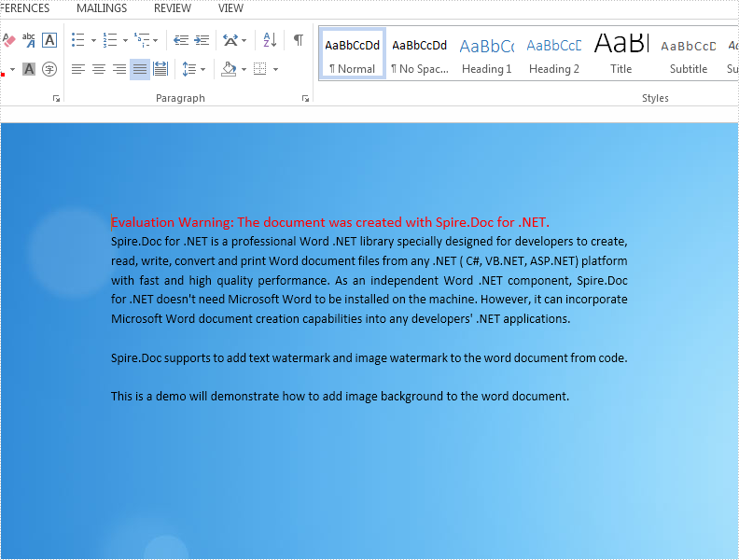The height and width of the screenshot is (560, 739).
Task: Open the Bullets dropdown arrow
Action: coord(93,40)
